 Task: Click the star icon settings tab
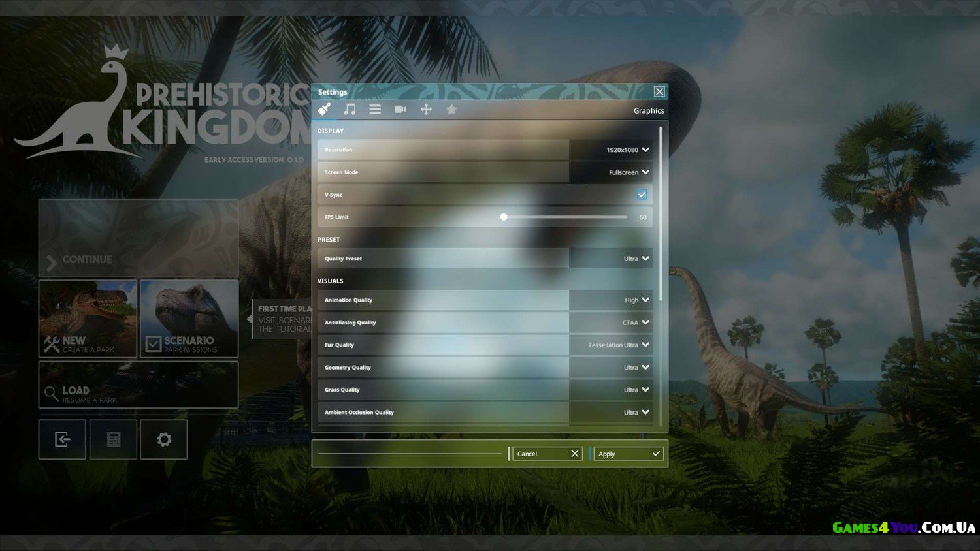tap(451, 110)
